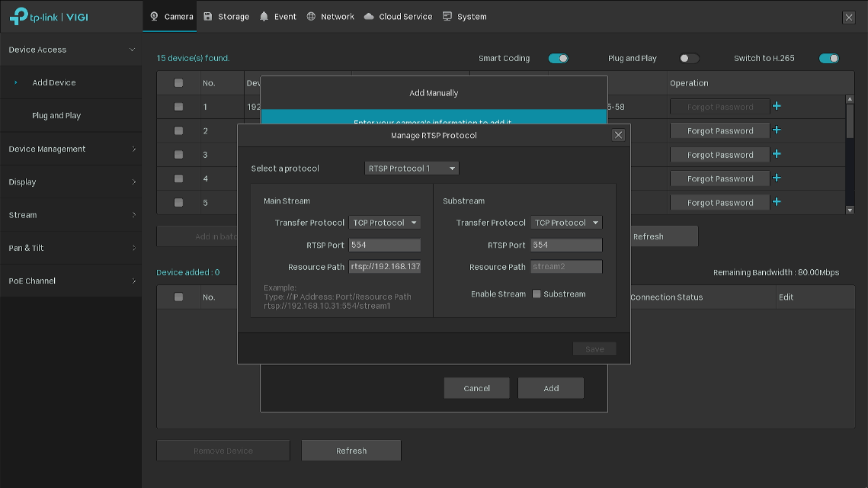
Task: Expand the Display section
Action: (71, 181)
